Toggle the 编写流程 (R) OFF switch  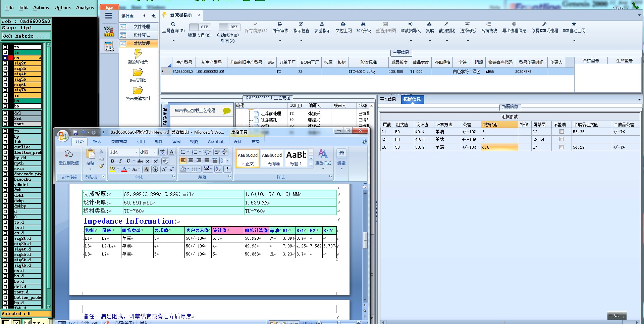(200, 27)
